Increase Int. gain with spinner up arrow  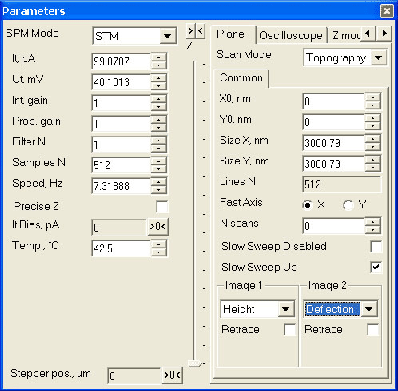pos(159,99)
